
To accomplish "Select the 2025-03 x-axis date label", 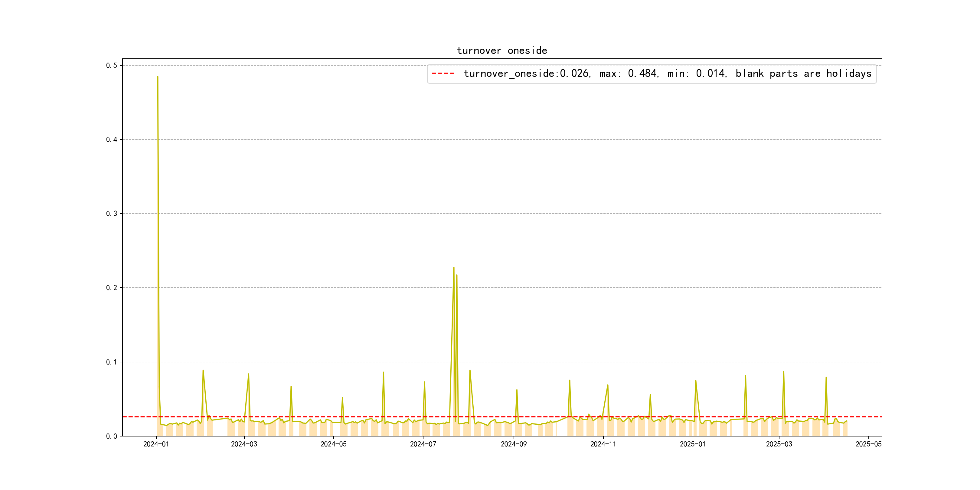I will [x=779, y=444].
